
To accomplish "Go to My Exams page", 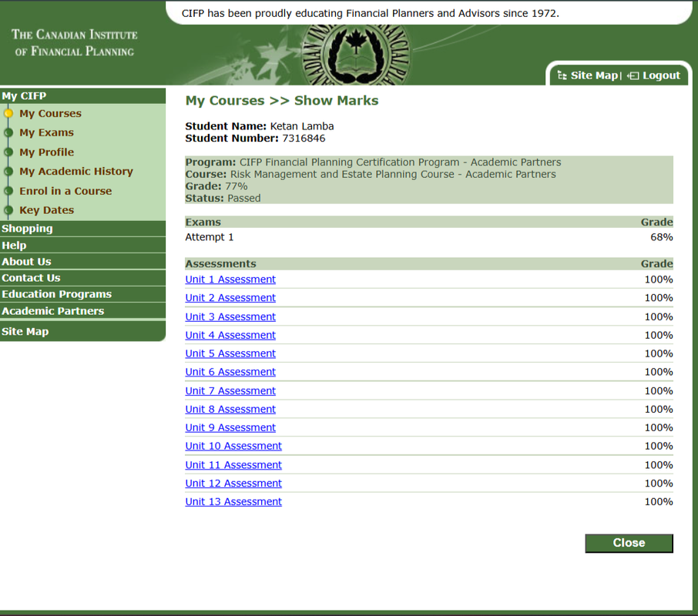I will click(x=46, y=132).
